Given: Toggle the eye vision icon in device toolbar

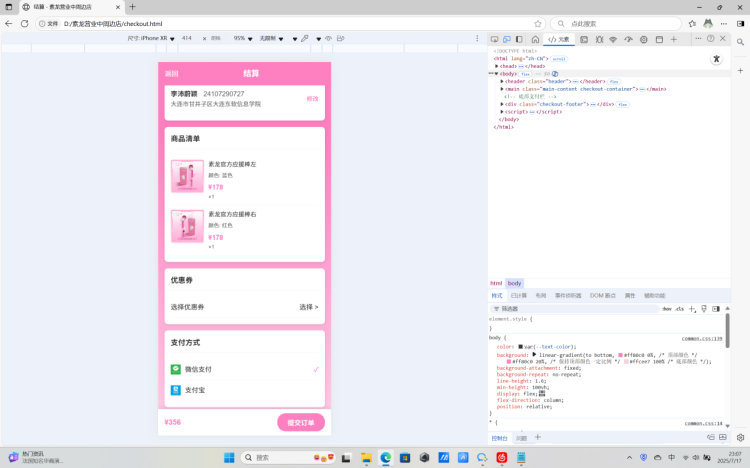Looking at the screenshot, I should click(329, 38).
